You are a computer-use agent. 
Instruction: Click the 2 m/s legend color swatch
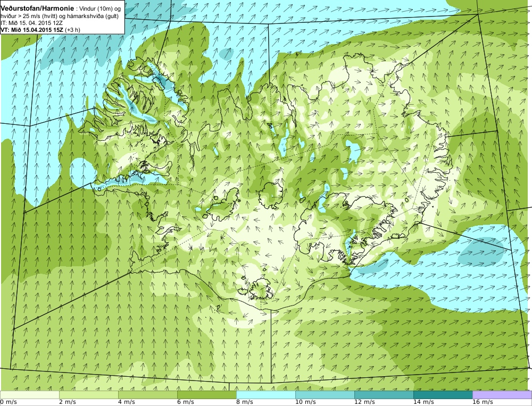89,394
